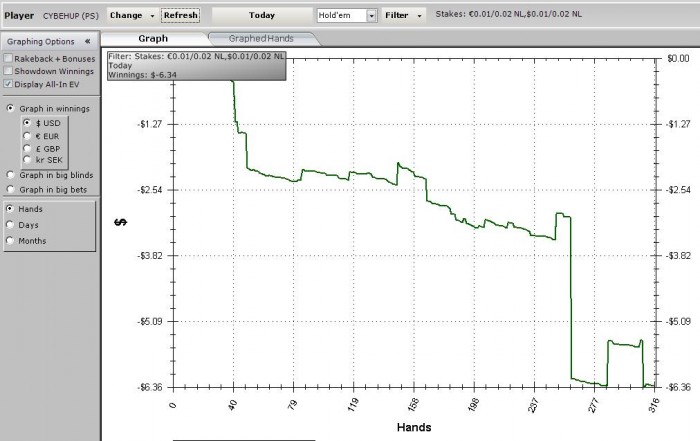Click the Hands x-axis title
Screen dimensions: 700x441
(414, 427)
